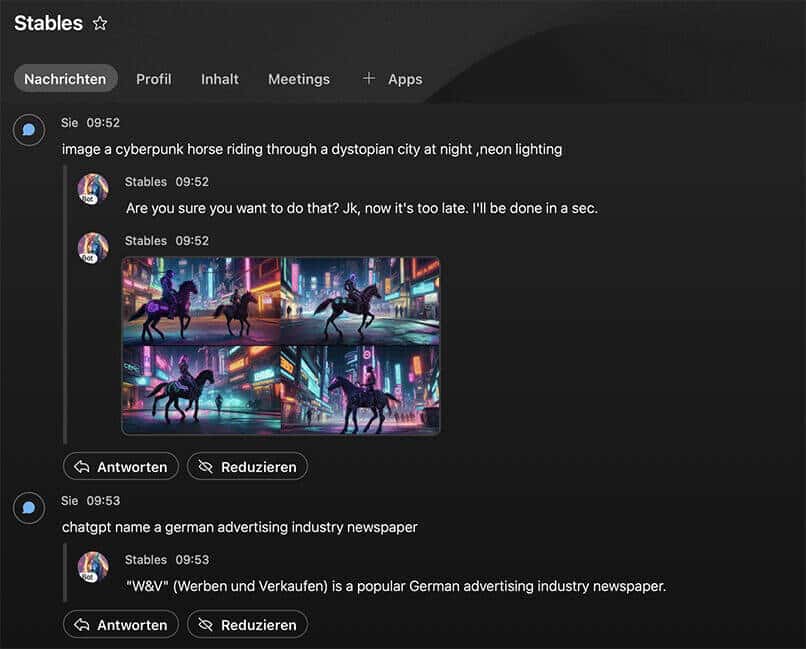Open the bottom-left cyberpunk horse image

(x=201, y=389)
